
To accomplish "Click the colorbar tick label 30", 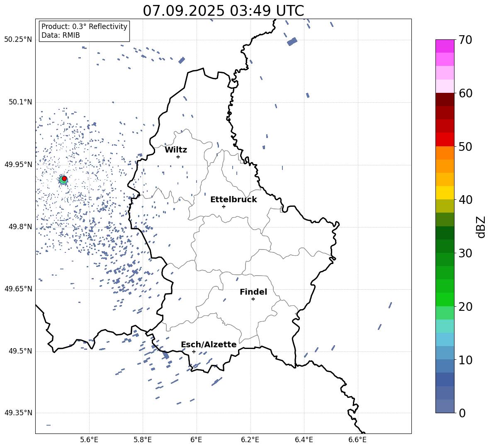I will [x=465, y=253].
